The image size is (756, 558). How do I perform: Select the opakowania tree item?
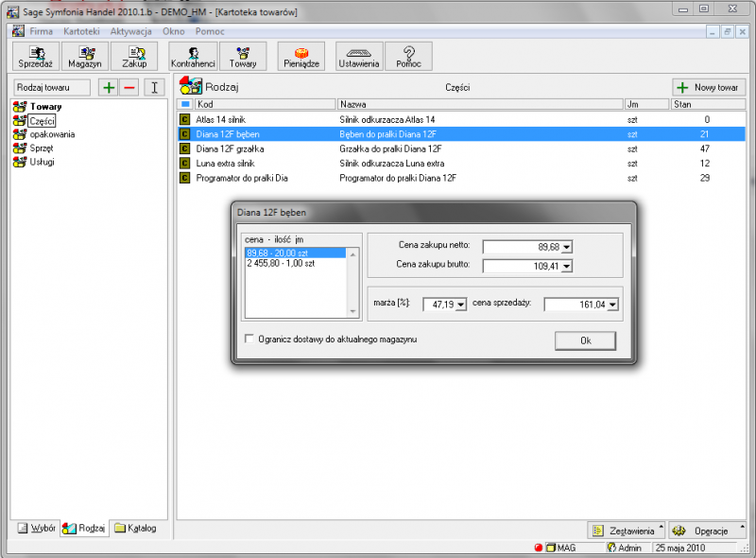coord(52,134)
